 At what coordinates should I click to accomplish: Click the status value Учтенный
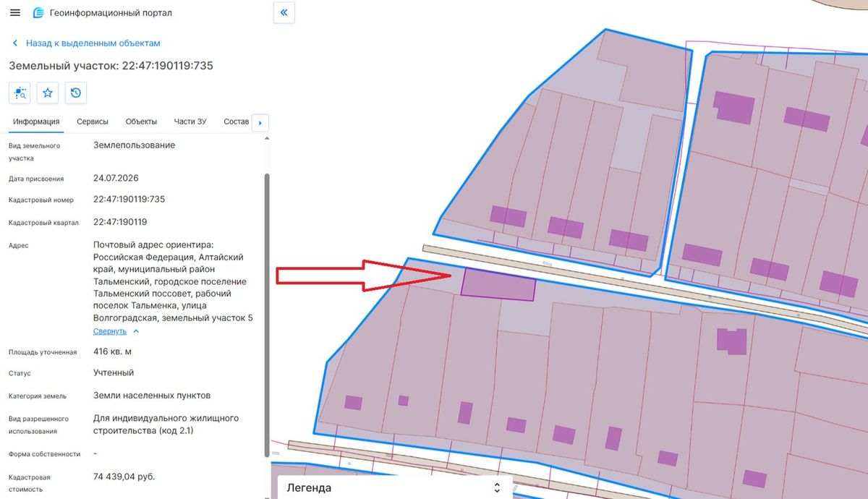[x=114, y=373]
